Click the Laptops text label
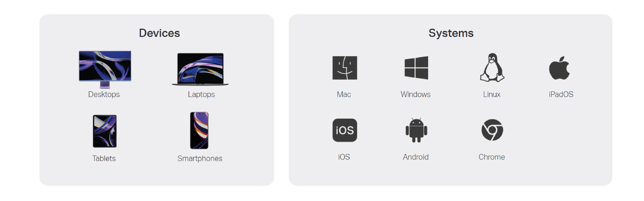This screenshot has height=201, width=644. click(201, 95)
